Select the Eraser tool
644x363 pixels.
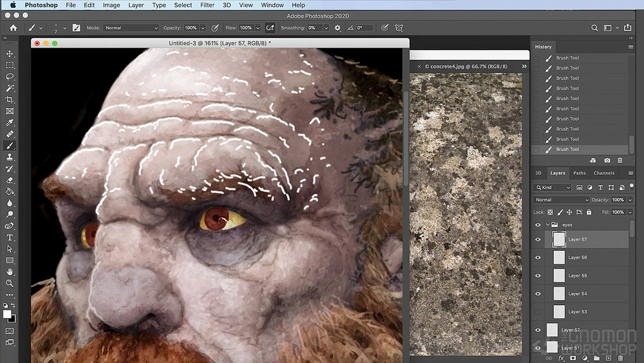[x=10, y=180]
